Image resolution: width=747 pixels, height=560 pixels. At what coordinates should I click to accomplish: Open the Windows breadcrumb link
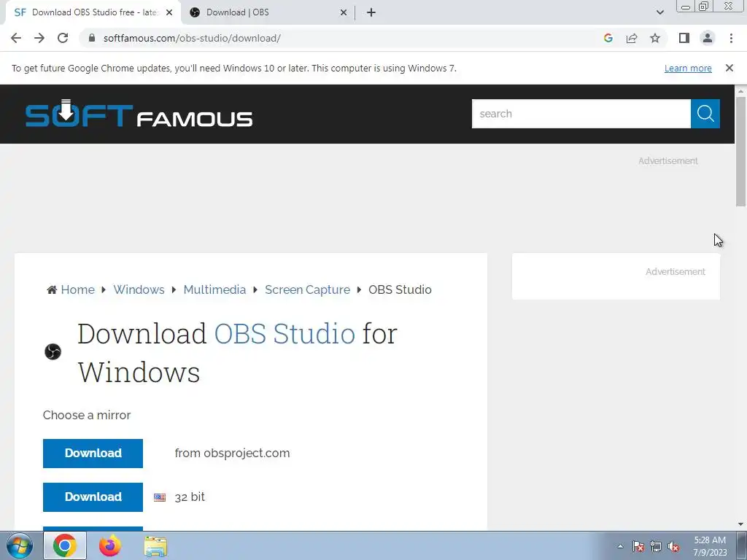click(x=139, y=289)
